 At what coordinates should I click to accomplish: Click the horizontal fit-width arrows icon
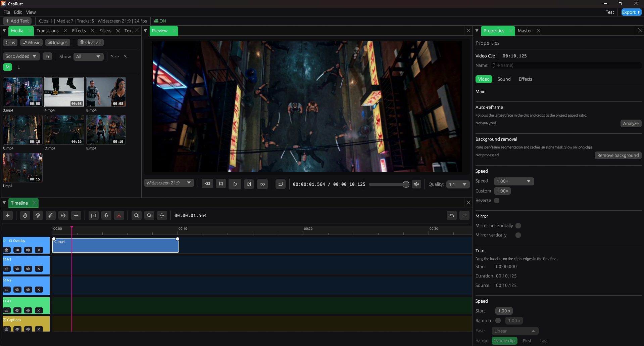pos(76,216)
